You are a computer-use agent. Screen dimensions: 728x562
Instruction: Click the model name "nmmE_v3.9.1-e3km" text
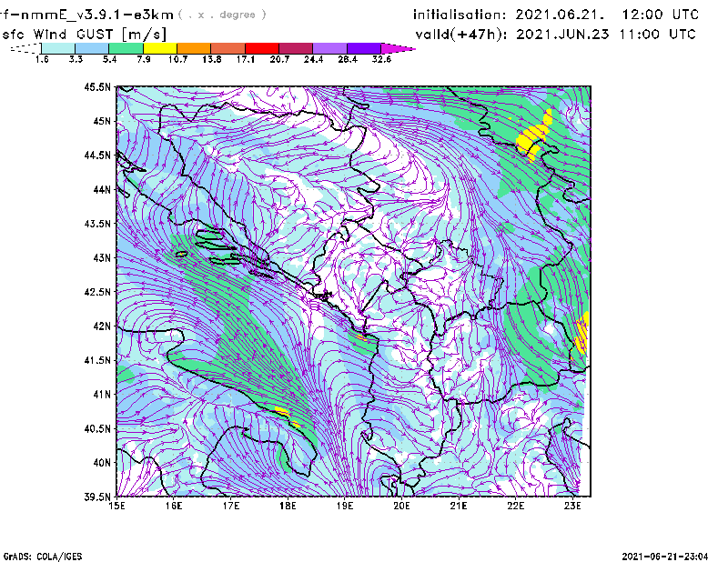tap(97, 15)
